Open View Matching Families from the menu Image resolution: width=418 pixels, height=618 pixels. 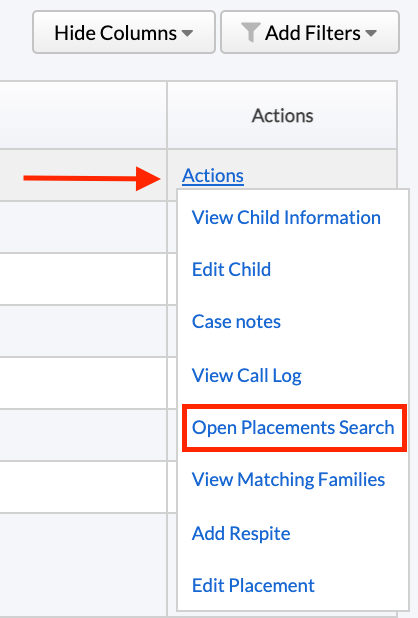click(x=288, y=480)
